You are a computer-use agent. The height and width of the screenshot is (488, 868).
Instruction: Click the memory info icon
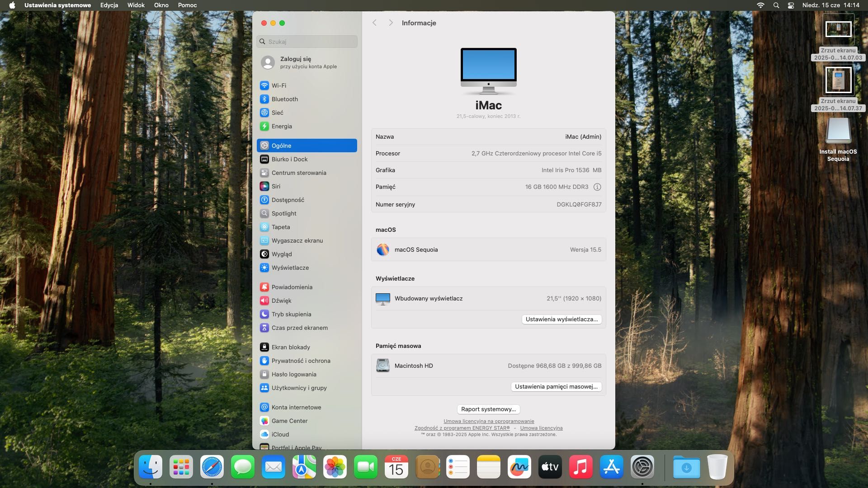[x=597, y=187]
